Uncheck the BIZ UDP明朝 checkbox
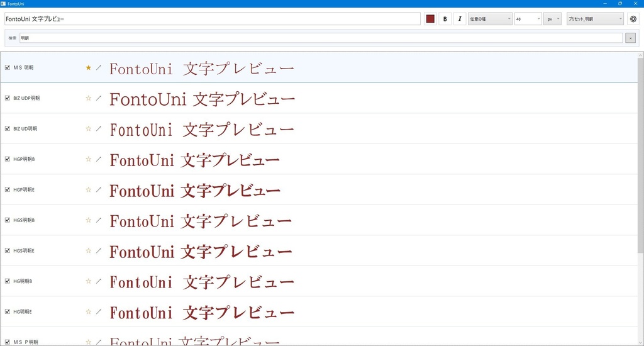Screen dimensions: 644x346 [x=8, y=98]
